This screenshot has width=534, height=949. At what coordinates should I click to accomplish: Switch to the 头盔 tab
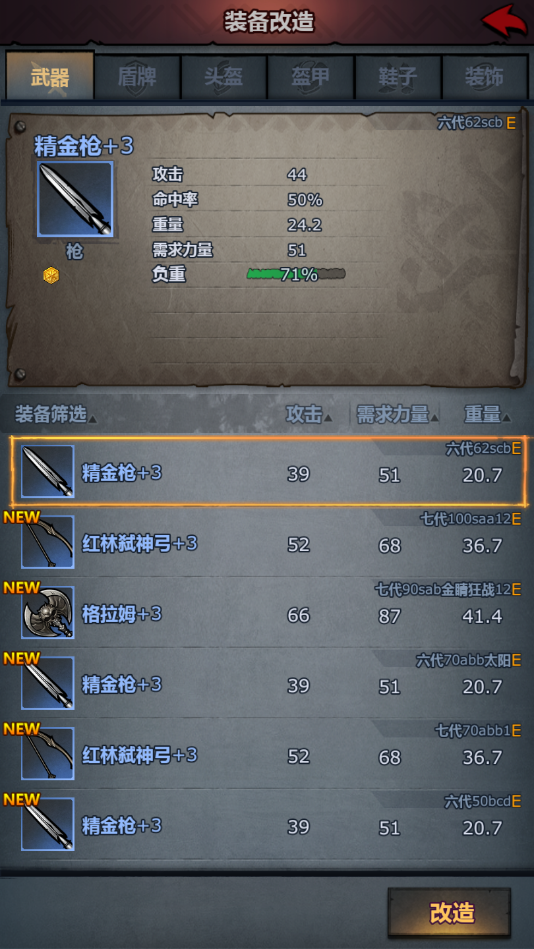click(x=224, y=77)
